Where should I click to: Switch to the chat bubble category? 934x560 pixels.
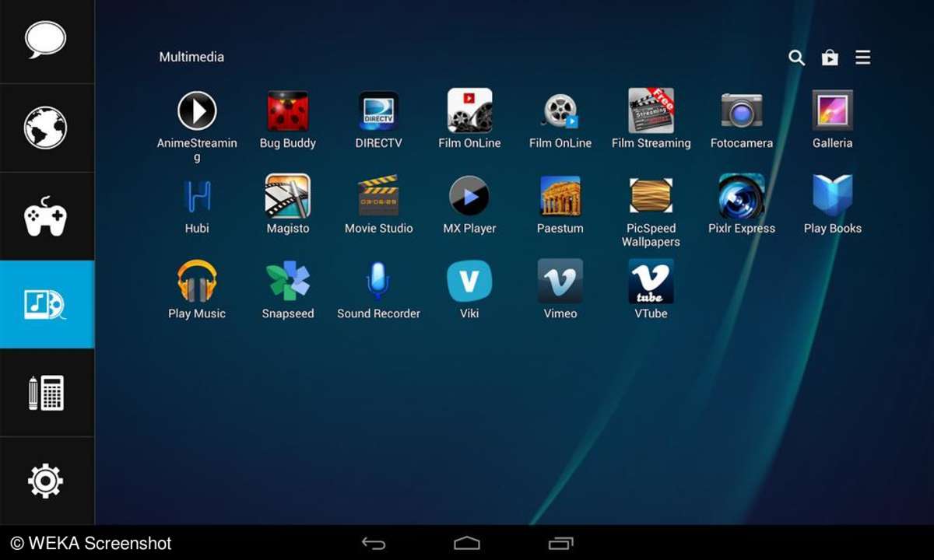point(47,40)
